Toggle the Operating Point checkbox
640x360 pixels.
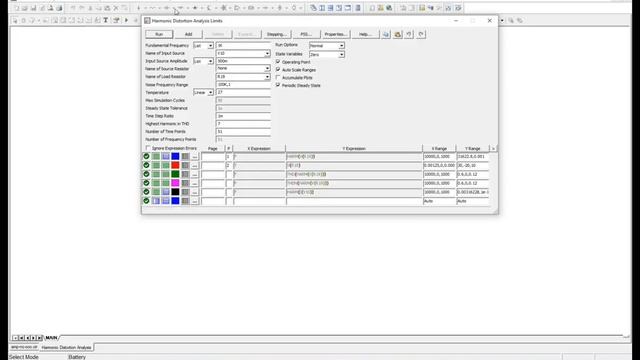click(278, 62)
